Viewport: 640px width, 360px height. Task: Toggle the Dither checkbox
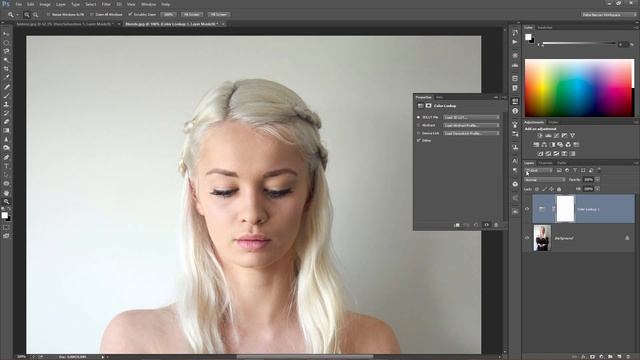pyautogui.click(x=418, y=140)
